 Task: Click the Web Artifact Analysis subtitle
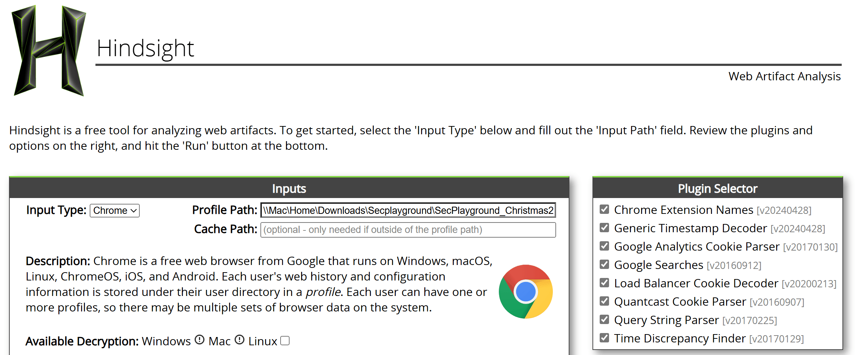(x=784, y=76)
